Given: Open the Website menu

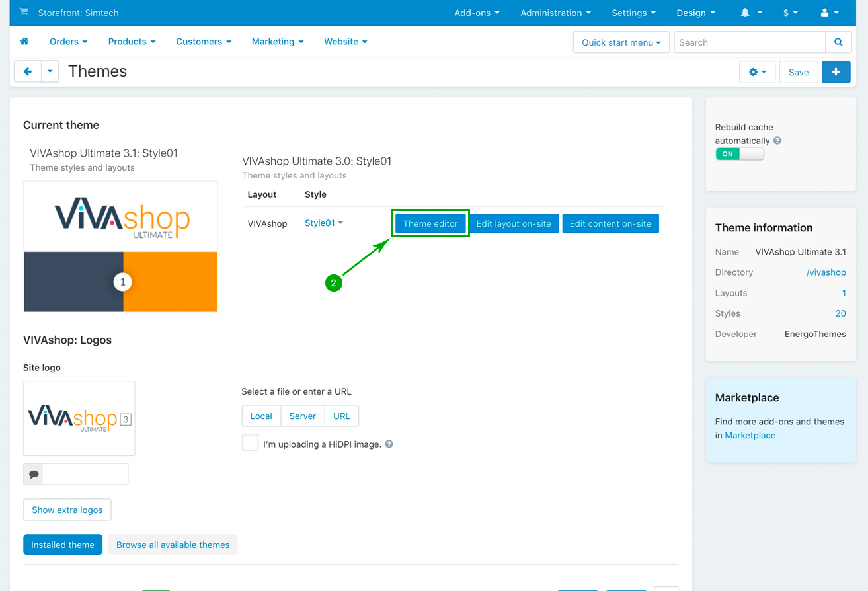Looking at the screenshot, I should click(x=346, y=42).
